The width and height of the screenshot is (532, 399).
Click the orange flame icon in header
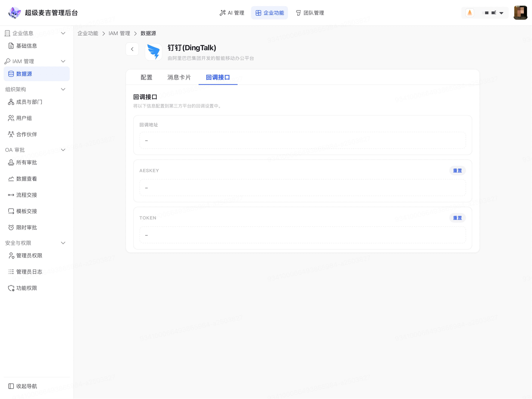pos(470,13)
